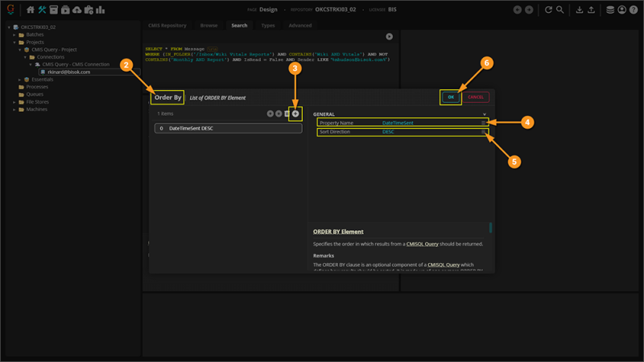The height and width of the screenshot is (362, 644).
Task: Navigate back with the left arrow
Action: [518, 10]
